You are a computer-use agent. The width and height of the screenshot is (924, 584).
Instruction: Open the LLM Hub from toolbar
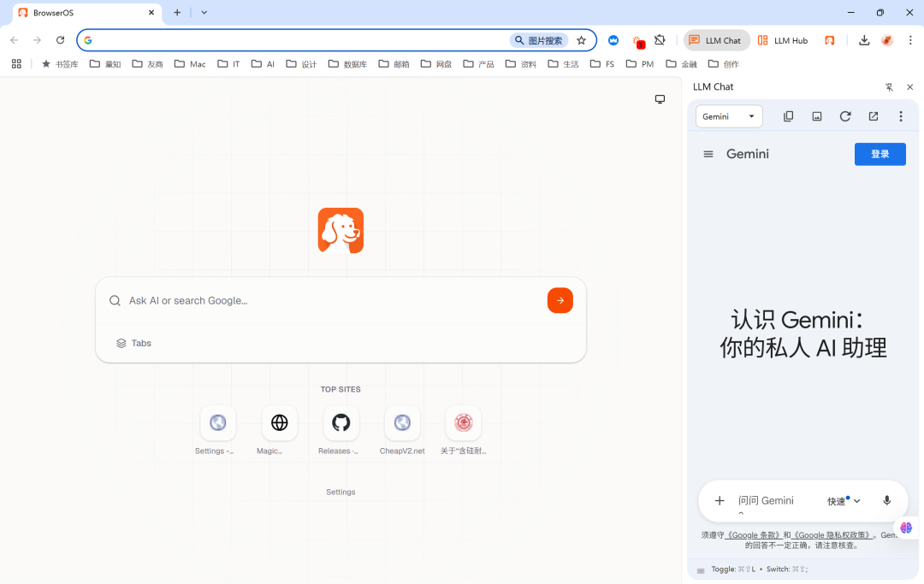[783, 40]
